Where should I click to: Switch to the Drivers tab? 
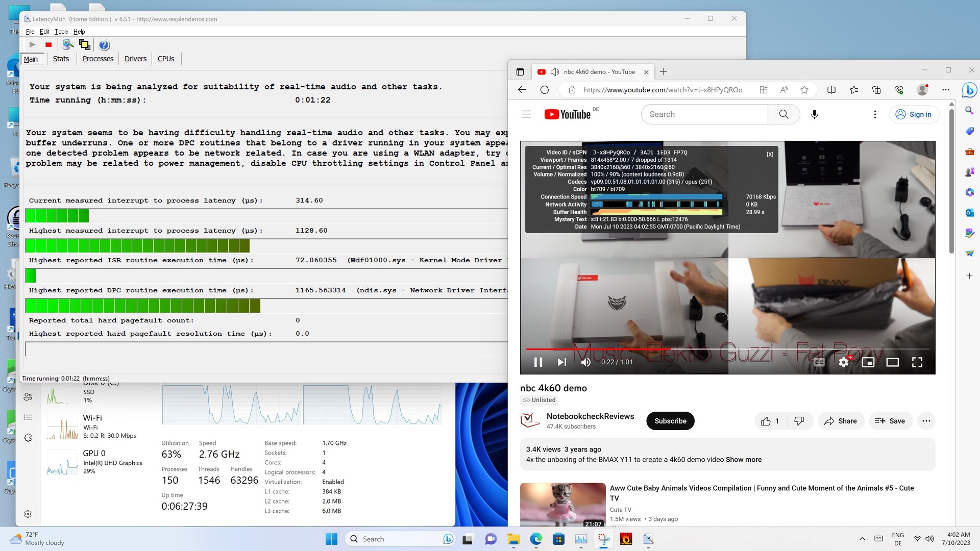(135, 59)
